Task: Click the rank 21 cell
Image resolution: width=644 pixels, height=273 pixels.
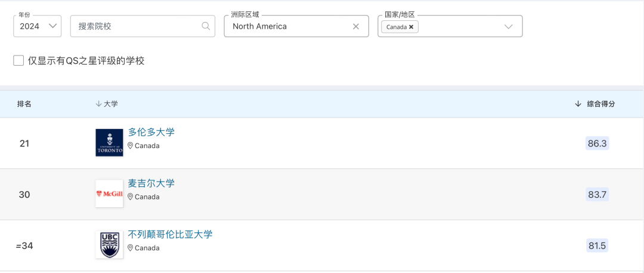Action: (x=24, y=144)
